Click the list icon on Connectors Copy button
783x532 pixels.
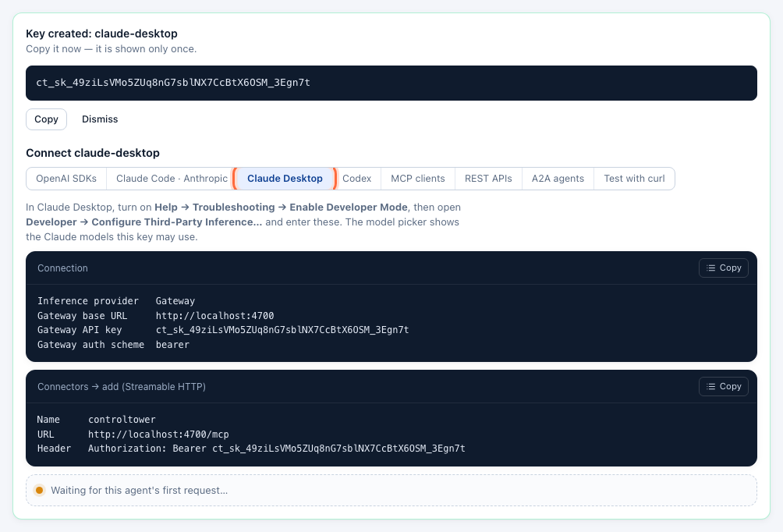tap(710, 386)
